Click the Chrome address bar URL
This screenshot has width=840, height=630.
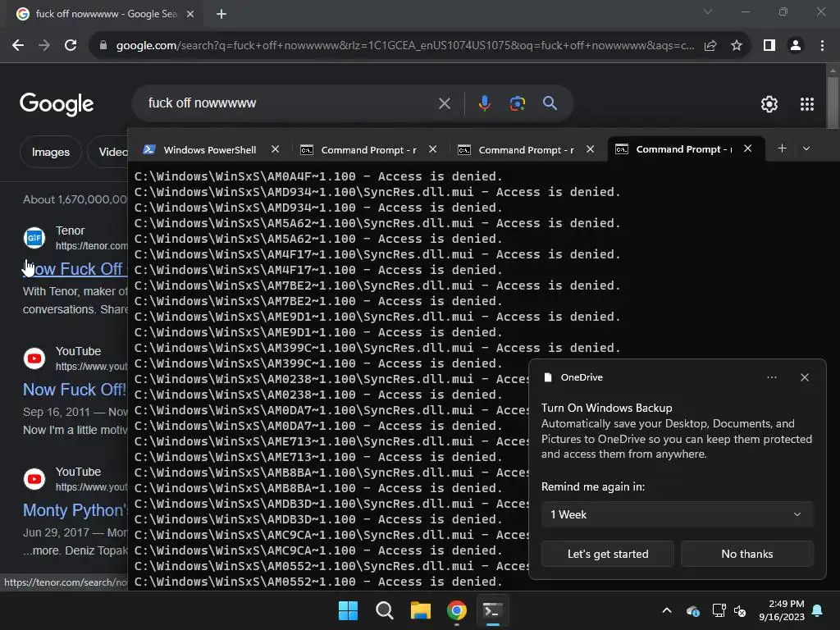point(405,46)
